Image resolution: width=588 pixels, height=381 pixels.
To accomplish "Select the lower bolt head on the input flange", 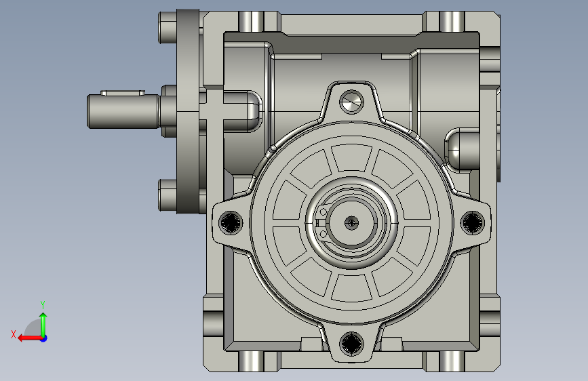I will pyautogui.click(x=168, y=195).
